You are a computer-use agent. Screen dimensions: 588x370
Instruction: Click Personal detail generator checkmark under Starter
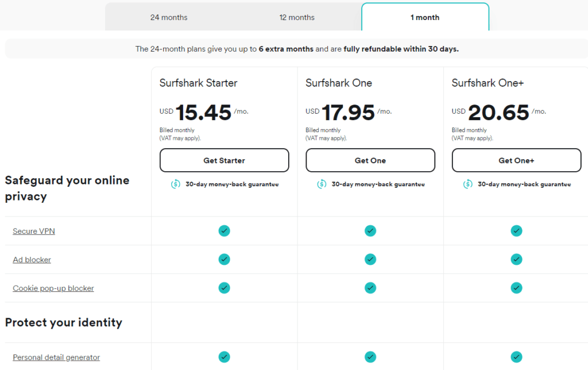[x=225, y=357]
